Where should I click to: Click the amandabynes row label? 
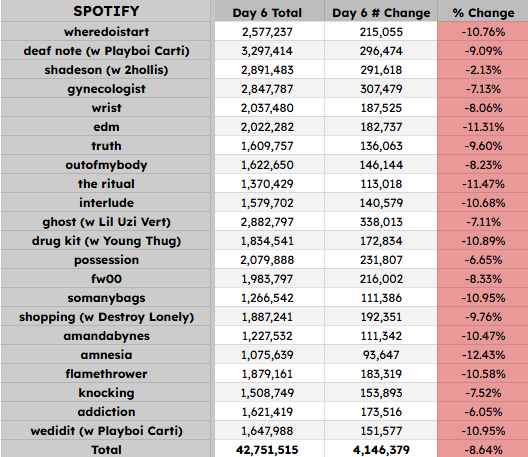(106, 336)
